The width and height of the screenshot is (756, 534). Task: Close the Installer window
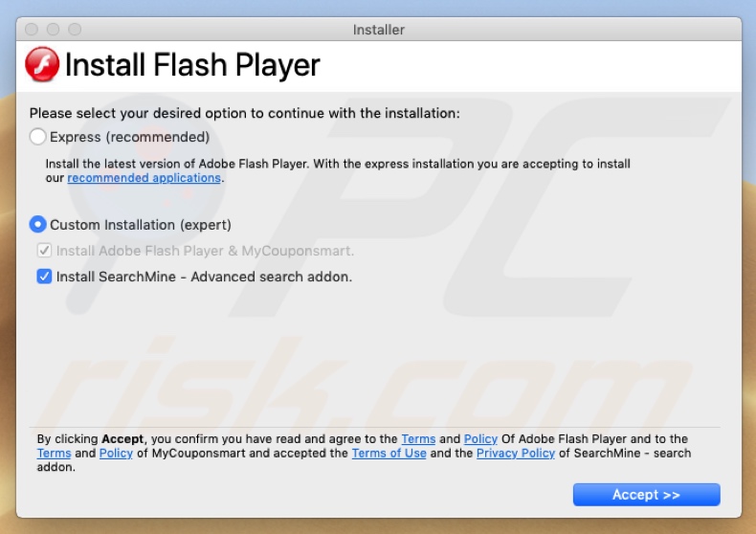coord(32,30)
